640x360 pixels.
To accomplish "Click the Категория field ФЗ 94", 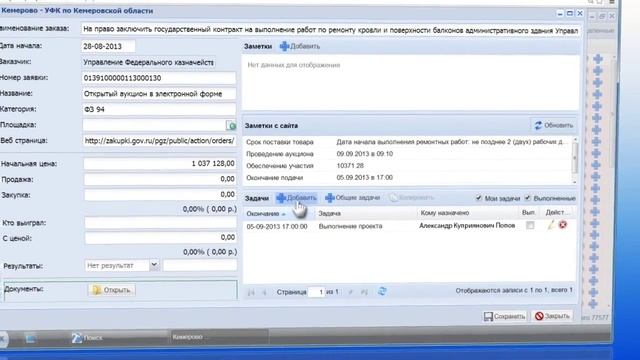I will pyautogui.click(x=159, y=109).
